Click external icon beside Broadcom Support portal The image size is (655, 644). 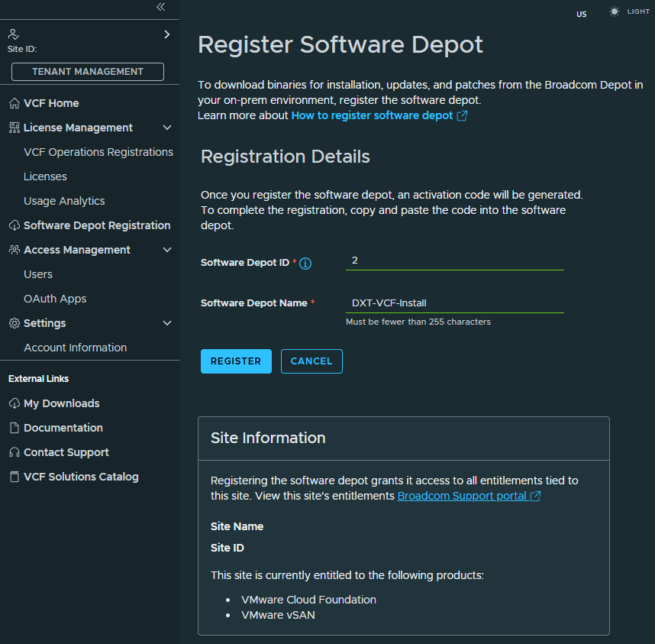click(535, 496)
